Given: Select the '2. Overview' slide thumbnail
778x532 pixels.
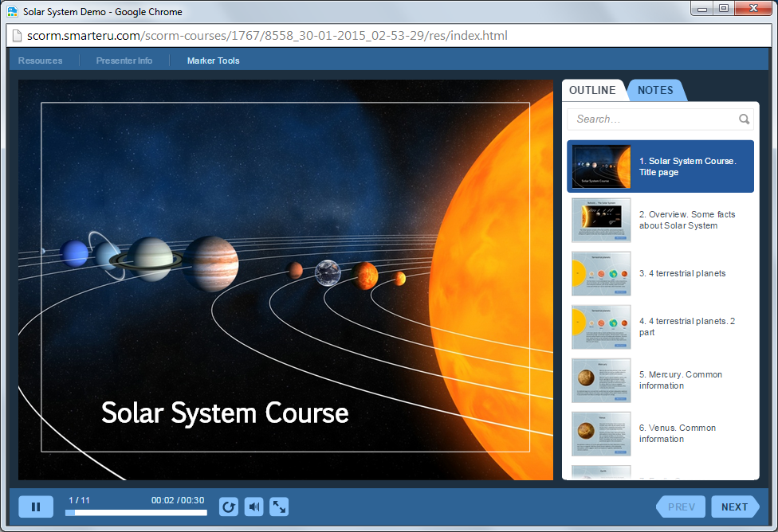Looking at the screenshot, I should coord(601,220).
